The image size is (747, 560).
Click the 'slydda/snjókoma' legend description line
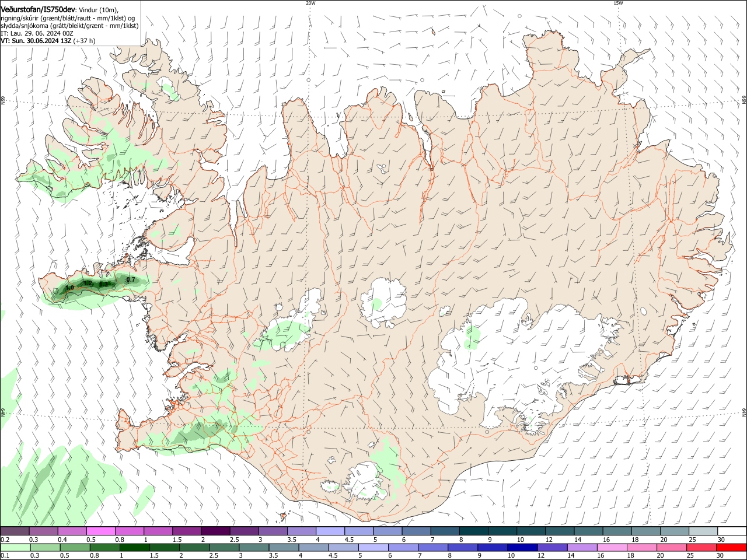point(69,26)
